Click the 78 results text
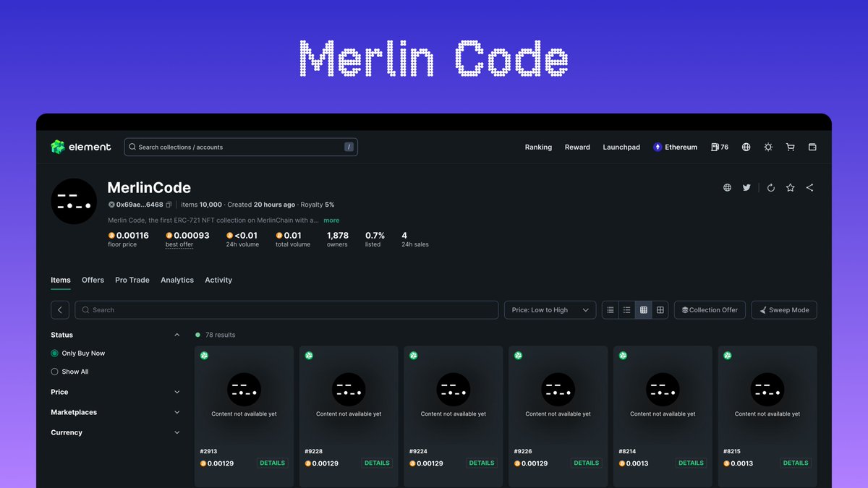Screen dimensions: 868x488 click(220, 335)
